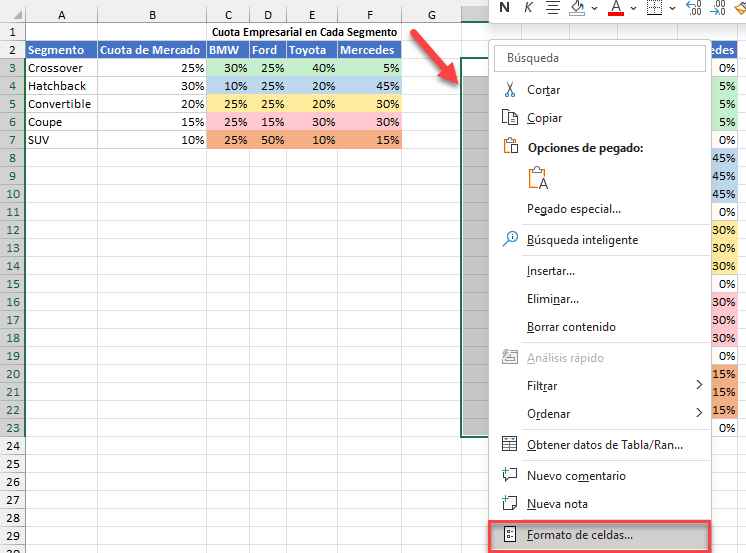746x553 pixels.
Task: Click BMW 30% in Crossover row
Action: click(228, 68)
